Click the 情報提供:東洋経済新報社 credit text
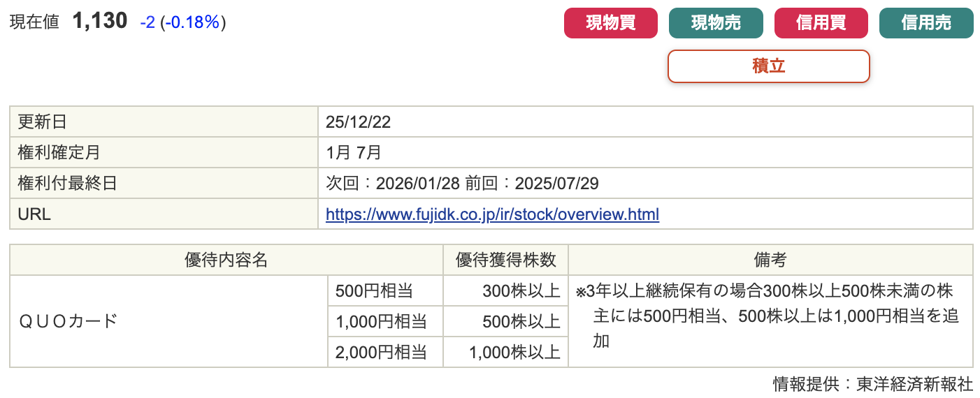 pyautogui.click(x=872, y=384)
